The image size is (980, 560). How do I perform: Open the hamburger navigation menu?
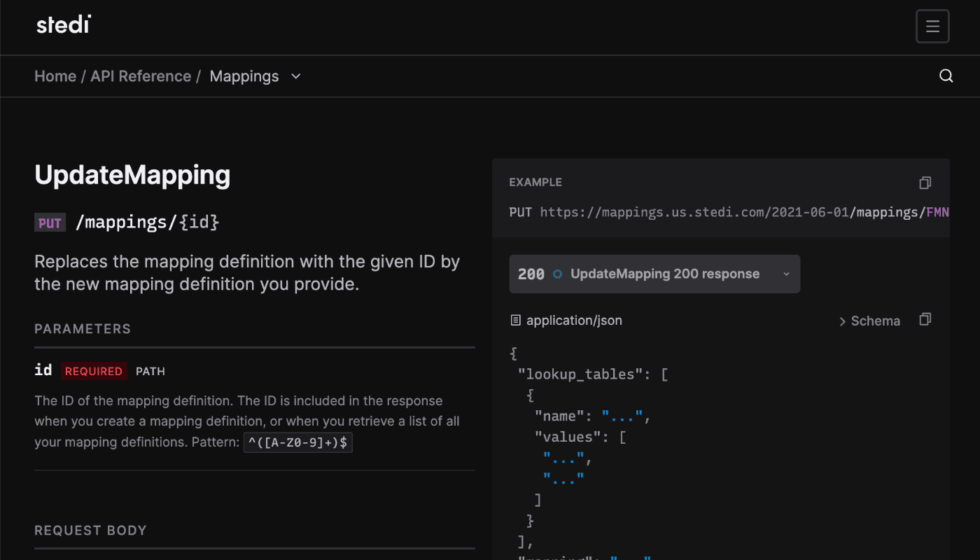[932, 26]
